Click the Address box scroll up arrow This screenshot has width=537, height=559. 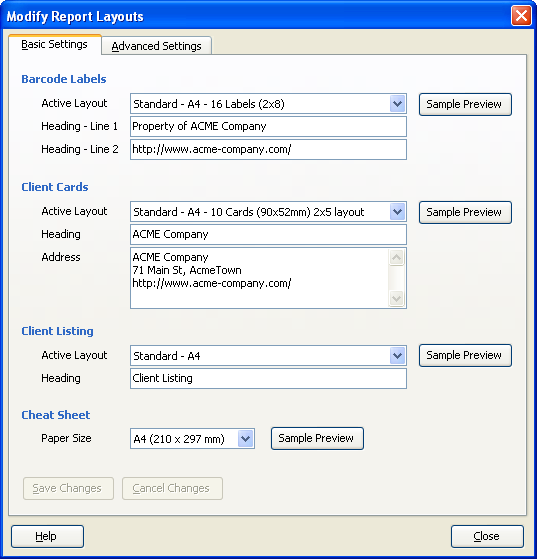(x=397, y=257)
